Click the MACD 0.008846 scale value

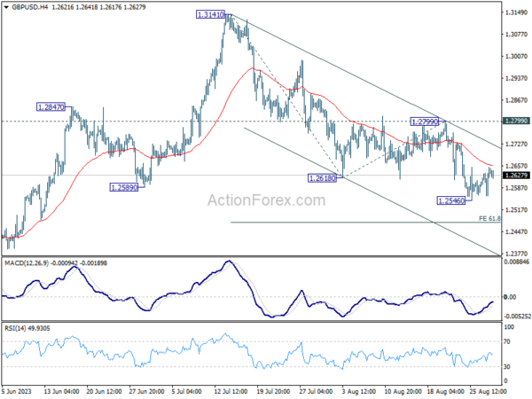(x=516, y=262)
